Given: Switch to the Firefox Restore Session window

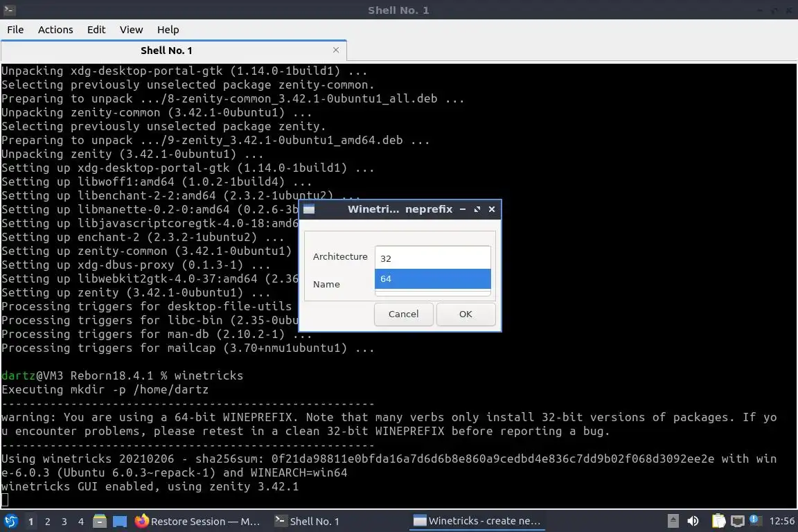Looking at the screenshot, I should 198,522.
